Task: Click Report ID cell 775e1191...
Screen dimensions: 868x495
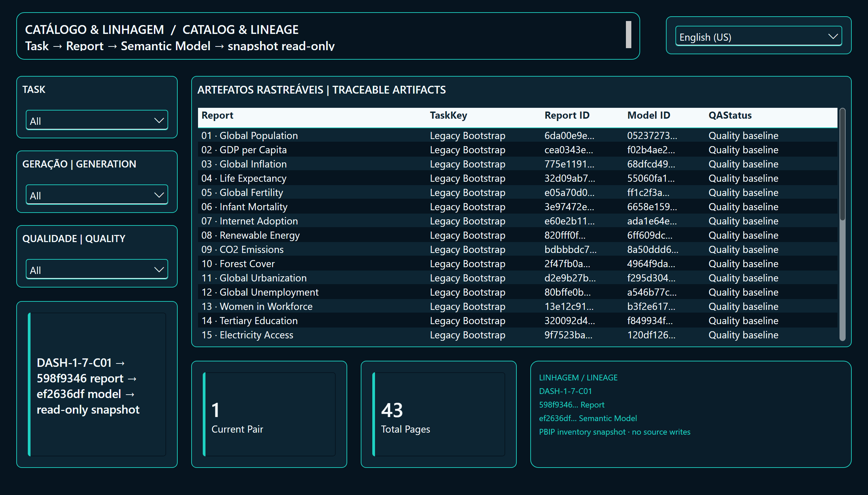Action: pyautogui.click(x=569, y=164)
